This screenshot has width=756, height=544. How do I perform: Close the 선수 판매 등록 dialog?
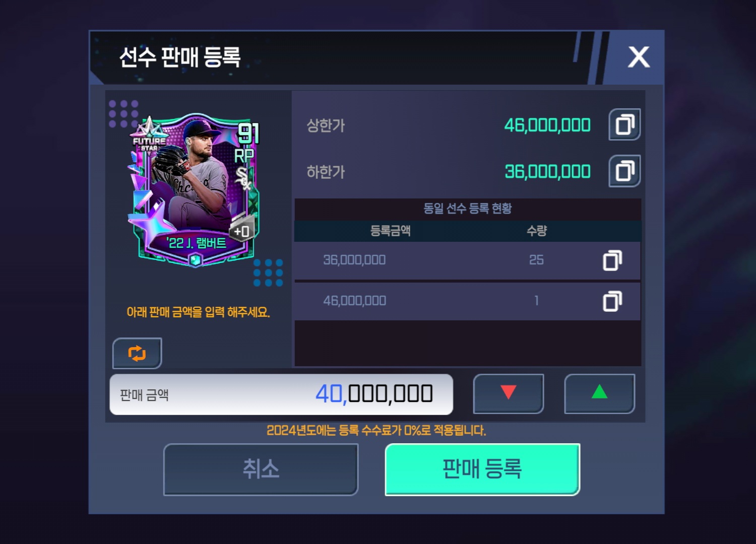639,57
